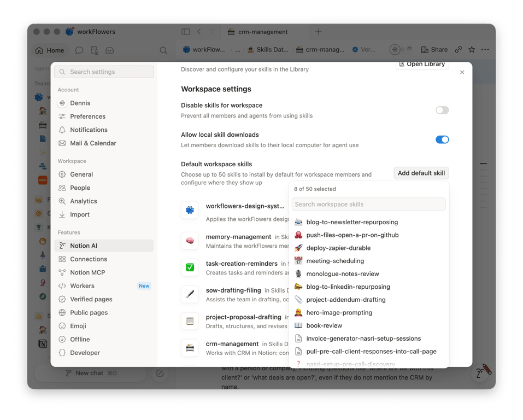This screenshot has width=523, height=420.
Task: Select pull-pre-call-client-responses-into-call-page skill
Action: (368, 352)
